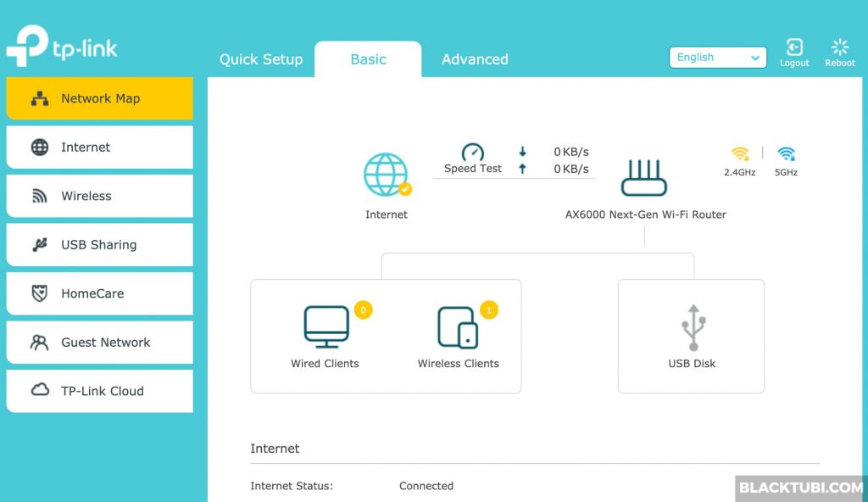Click the upload speed 0 KB/s value
Image resolution: width=868 pixels, height=502 pixels.
[x=571, y=169]
